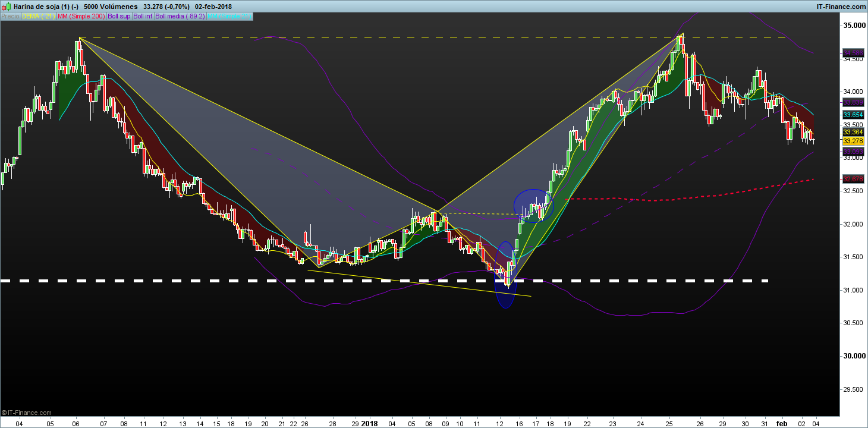
Task: Click the blue ellipse marking the January 12 low
Action: (x=505, y=275)
